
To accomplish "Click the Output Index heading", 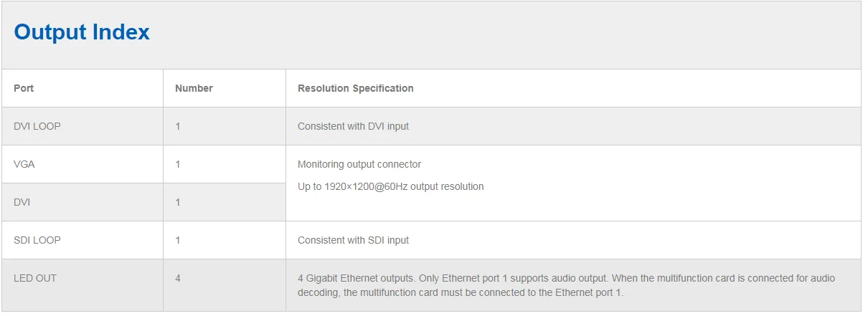I will click(x=82, y=32).
